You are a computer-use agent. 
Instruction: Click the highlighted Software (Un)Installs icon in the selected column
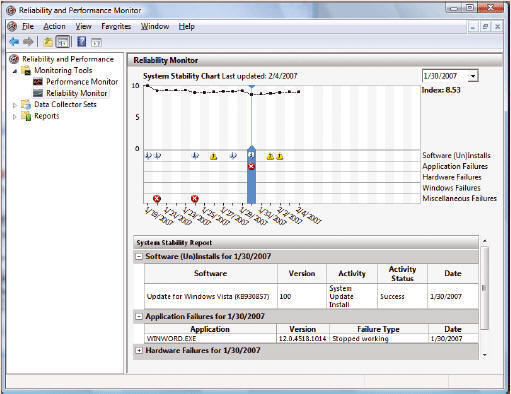(x=251, y=155)
